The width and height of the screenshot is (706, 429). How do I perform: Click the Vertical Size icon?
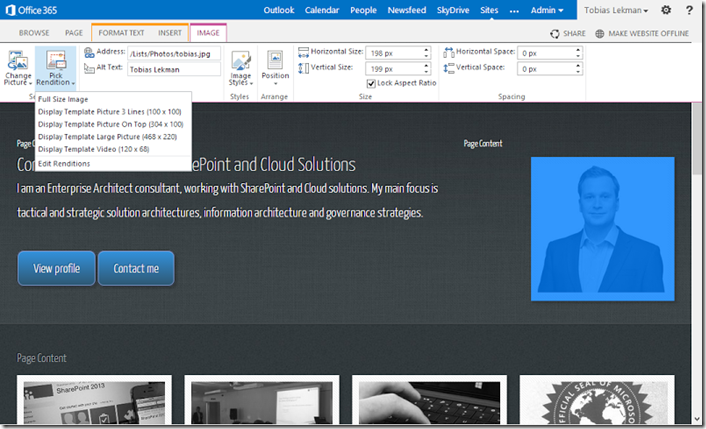click(x=303, y=68)
